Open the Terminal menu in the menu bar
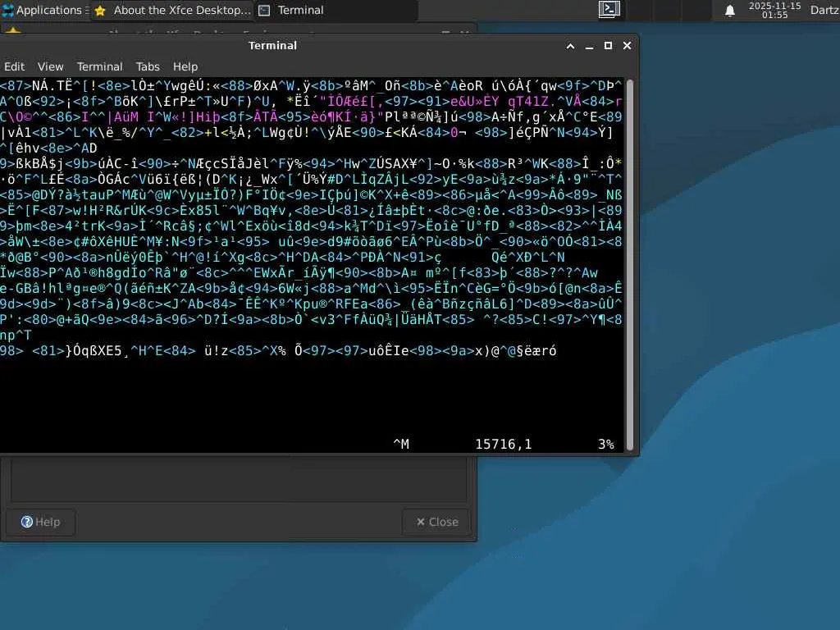 click(99, 66)
